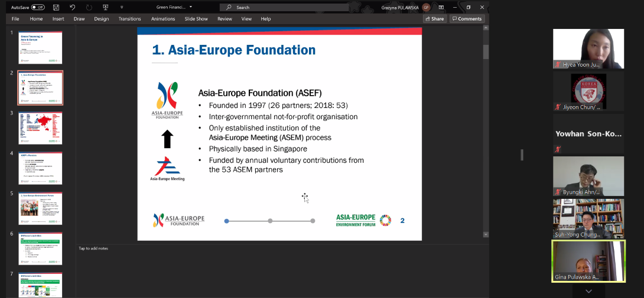The image size is (644, 298).
Task: Switch to the Insert tab
Action: [x=58, y=19]
